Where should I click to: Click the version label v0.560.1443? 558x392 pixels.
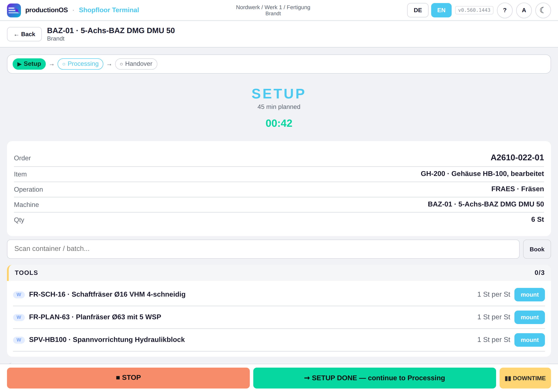pyautogui.click(x=474, y=10)
